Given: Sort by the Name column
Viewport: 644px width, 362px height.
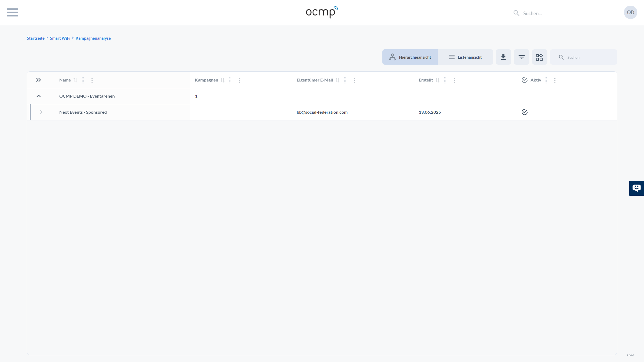Looking at the screenshot, I should point(75,80).
